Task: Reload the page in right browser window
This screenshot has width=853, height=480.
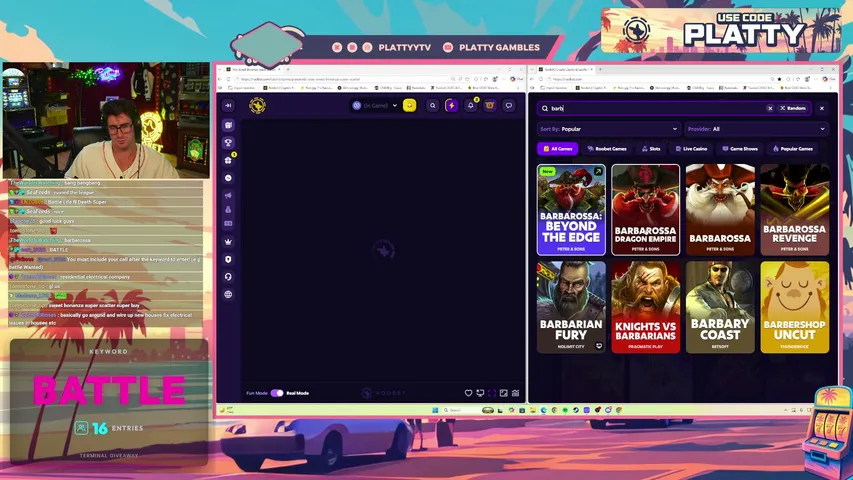Action: click(x=541, y=79)
